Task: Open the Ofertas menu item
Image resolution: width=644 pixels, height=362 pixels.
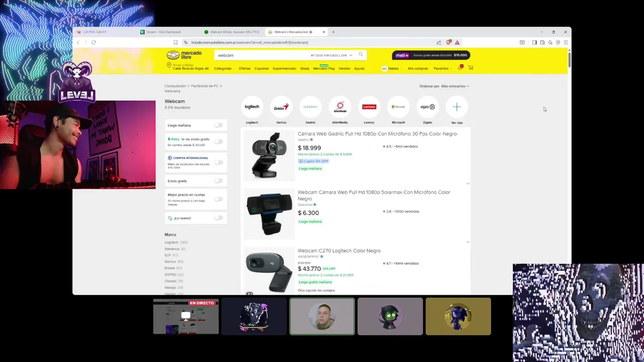Action: coord(245,68)
